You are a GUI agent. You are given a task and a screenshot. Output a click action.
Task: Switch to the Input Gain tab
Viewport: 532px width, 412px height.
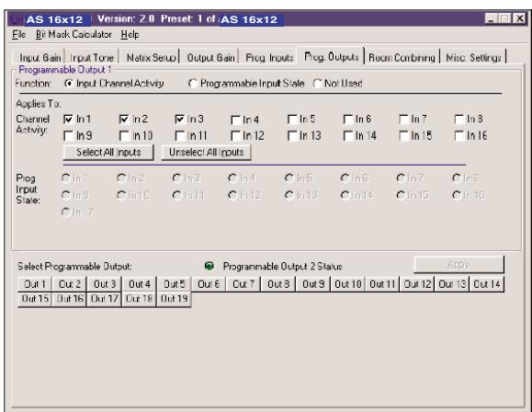pos(40,58)
